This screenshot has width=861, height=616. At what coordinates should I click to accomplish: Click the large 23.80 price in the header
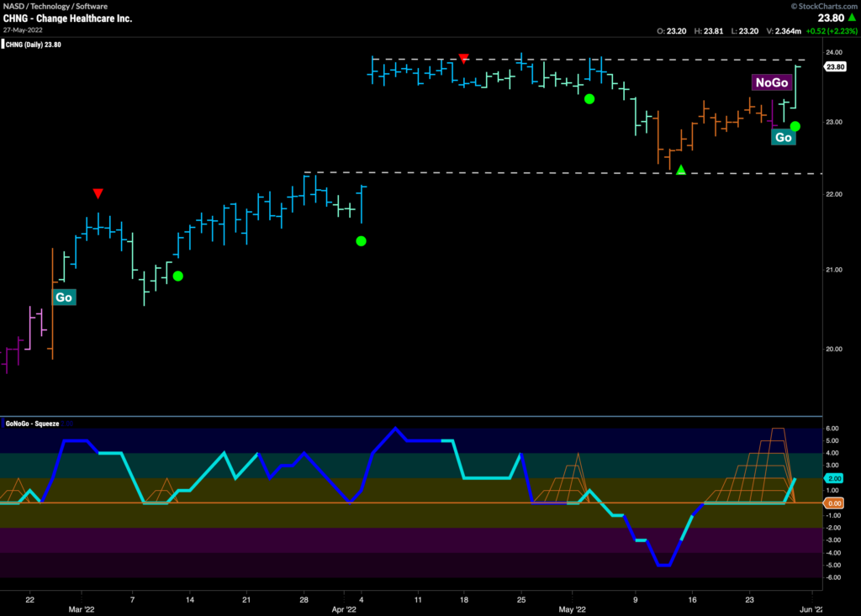pyautogui.click(x=831, y=18)
